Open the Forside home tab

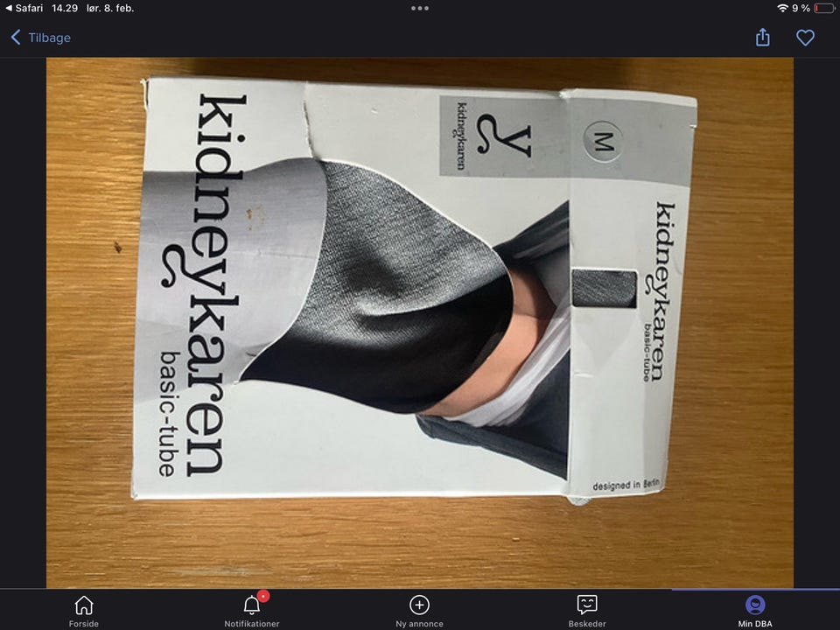pyautogui.click(x=84, y=612)
